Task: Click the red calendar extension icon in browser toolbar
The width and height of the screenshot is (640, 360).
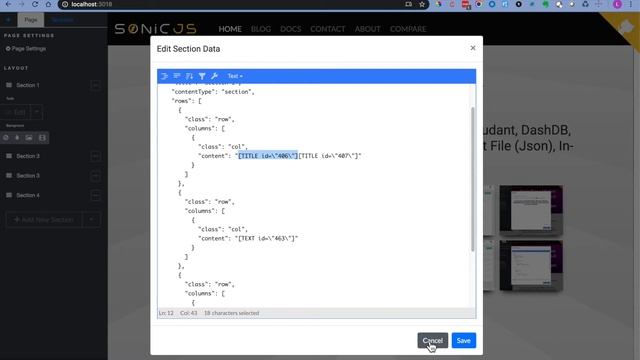Action: pyautogui.click(x=466, y=4)
